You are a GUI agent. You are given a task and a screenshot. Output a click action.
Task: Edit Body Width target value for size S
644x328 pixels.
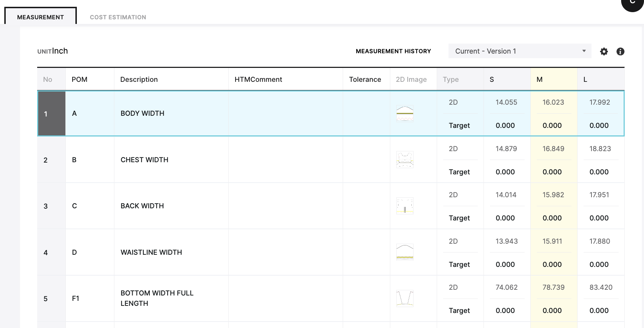click(x=505, y=125)
